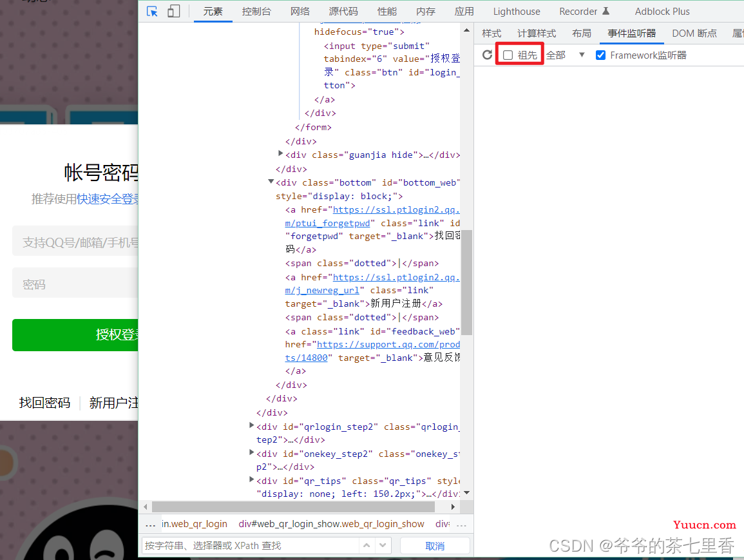The image size is (744, 560).
Task: Click the DOM tree horizontal scrollbar thumb
Action: pos(293,507)
